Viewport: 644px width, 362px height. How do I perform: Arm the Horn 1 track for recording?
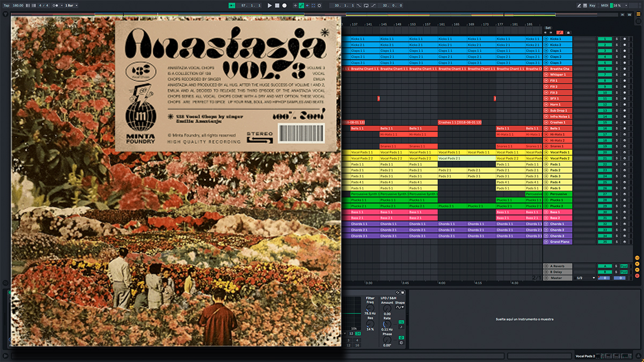coord(625,105)
